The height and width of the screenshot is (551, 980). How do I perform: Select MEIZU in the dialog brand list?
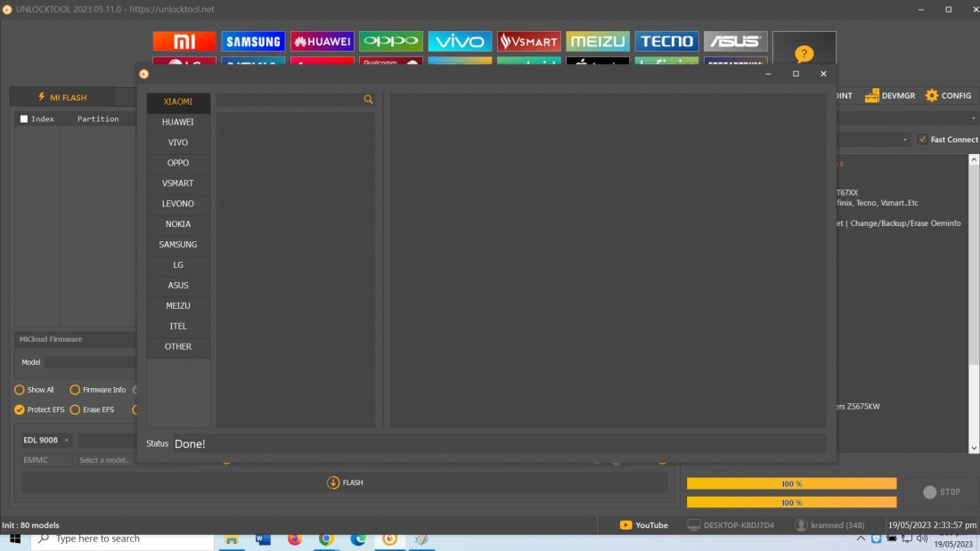click(x=178, y=305)
